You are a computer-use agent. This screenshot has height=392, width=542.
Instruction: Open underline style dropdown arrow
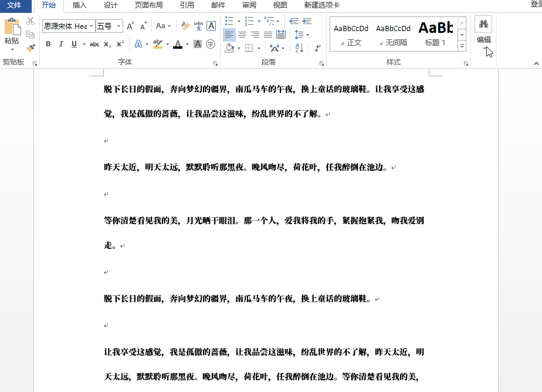84,44
